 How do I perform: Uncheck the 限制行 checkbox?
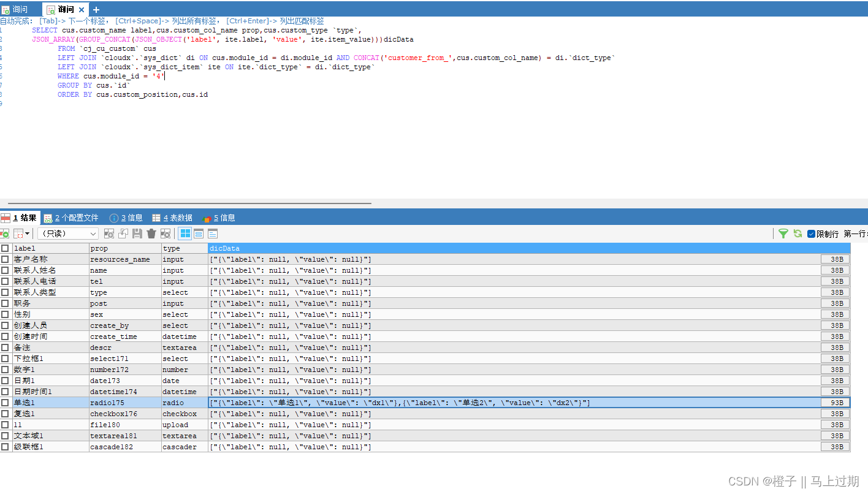[x=812, y=234]
